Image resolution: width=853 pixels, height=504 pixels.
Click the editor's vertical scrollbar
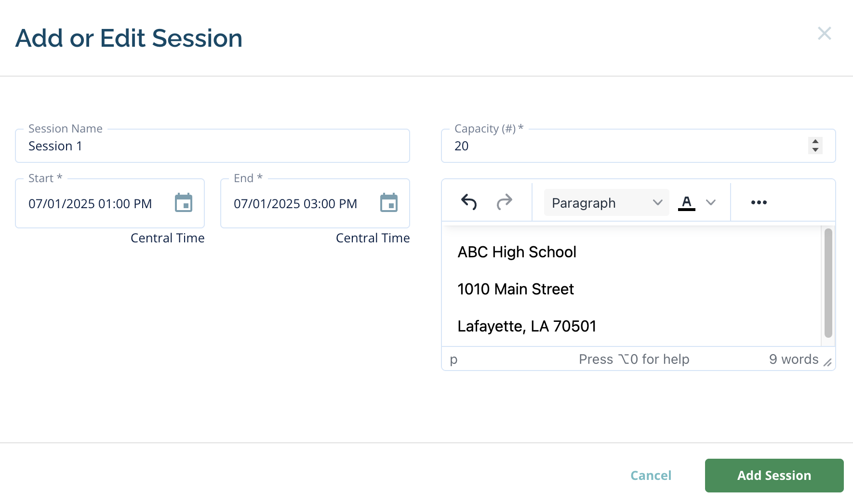pos(828,283)
